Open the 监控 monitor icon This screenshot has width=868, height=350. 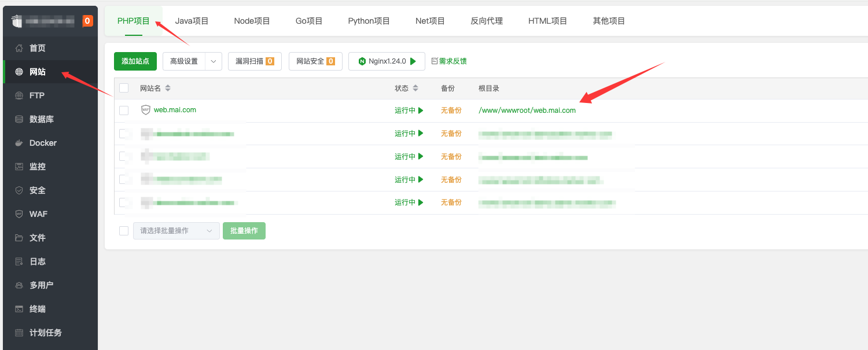[19, 167]
